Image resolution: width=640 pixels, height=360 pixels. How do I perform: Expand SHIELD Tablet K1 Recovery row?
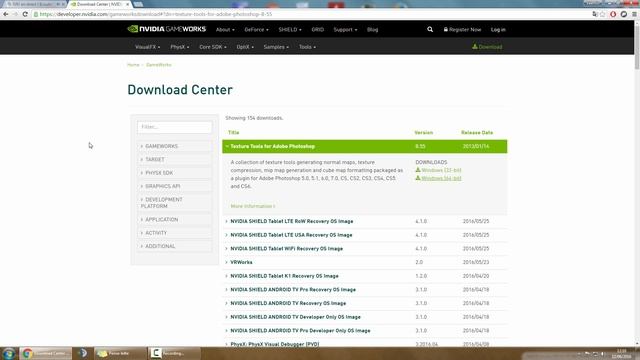click(x=364, y=276)
